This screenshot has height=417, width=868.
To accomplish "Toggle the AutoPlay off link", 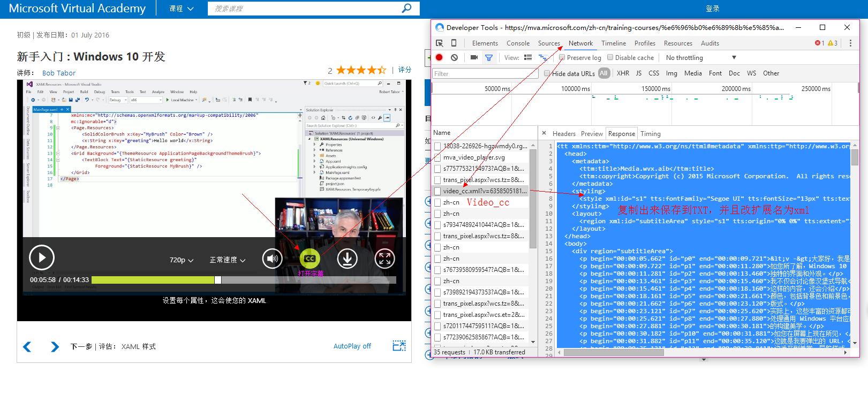I will (x=352, y=346).
